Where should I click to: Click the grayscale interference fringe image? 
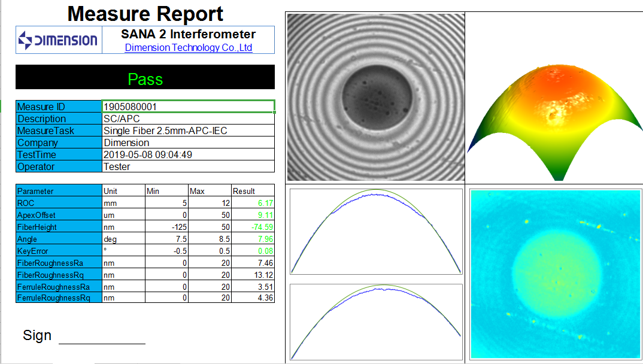[x=375, y=97]
